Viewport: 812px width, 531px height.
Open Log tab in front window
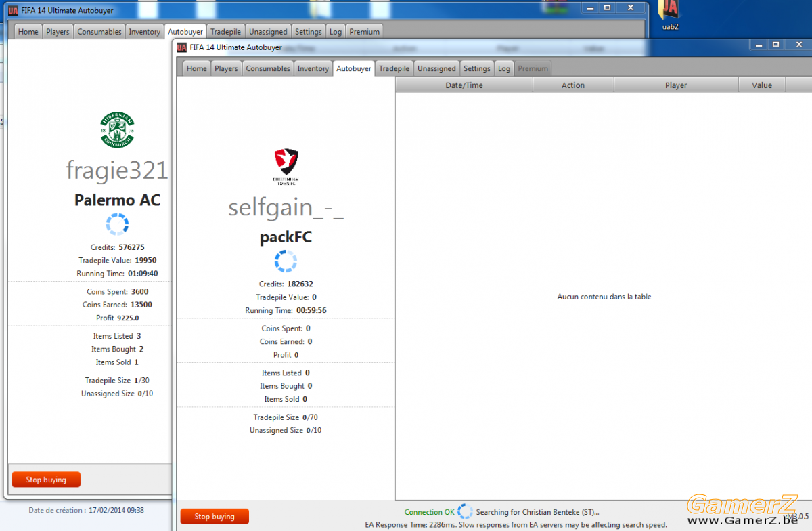coord(504,68)
